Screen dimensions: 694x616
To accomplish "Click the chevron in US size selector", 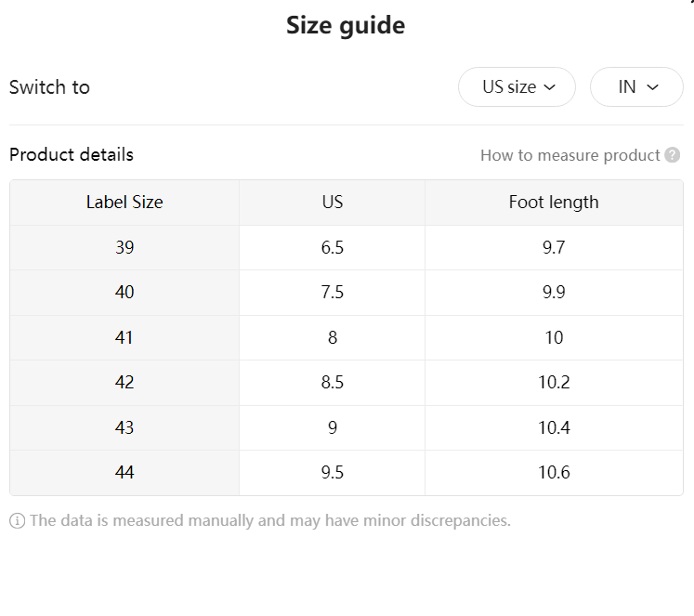I will (549, 87).
